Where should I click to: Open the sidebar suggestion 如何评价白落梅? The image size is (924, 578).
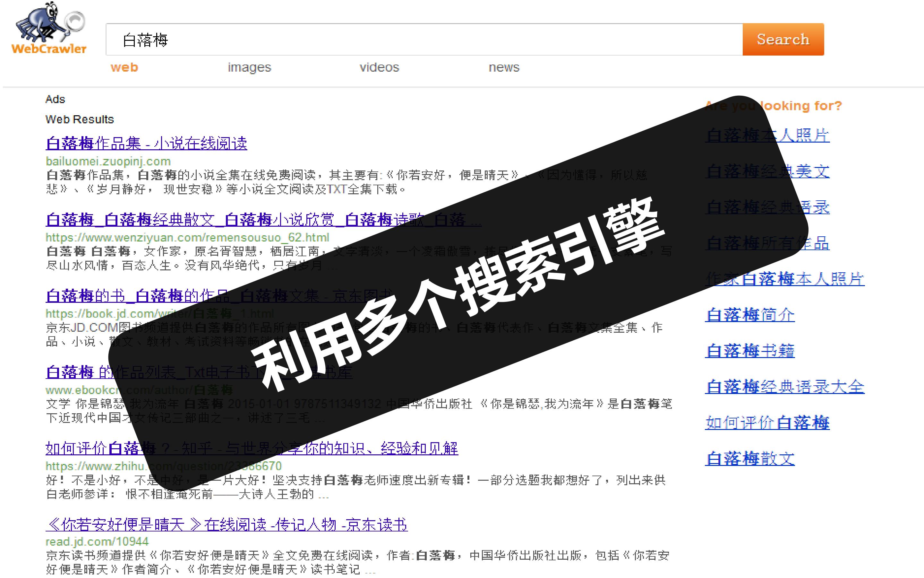(x=767, y=423)
